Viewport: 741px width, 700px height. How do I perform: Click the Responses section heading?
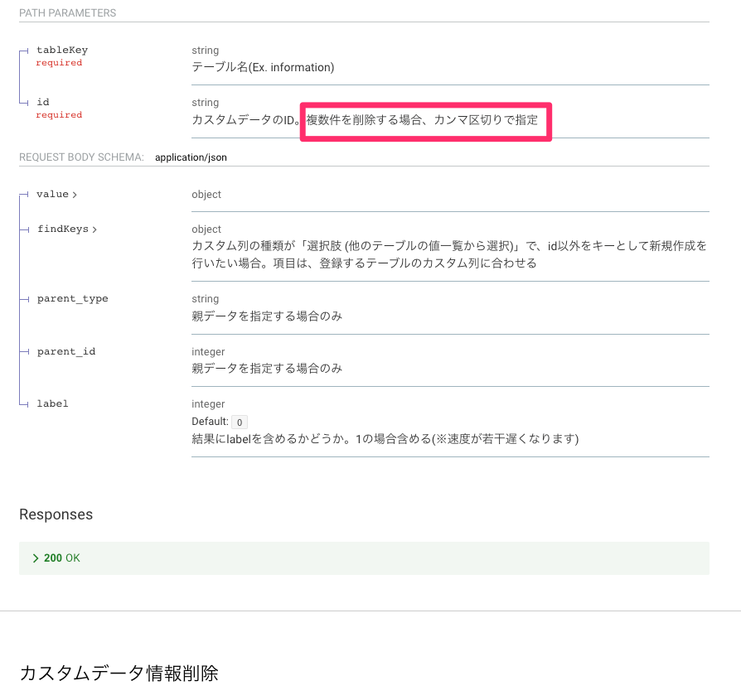click(56, 514)
